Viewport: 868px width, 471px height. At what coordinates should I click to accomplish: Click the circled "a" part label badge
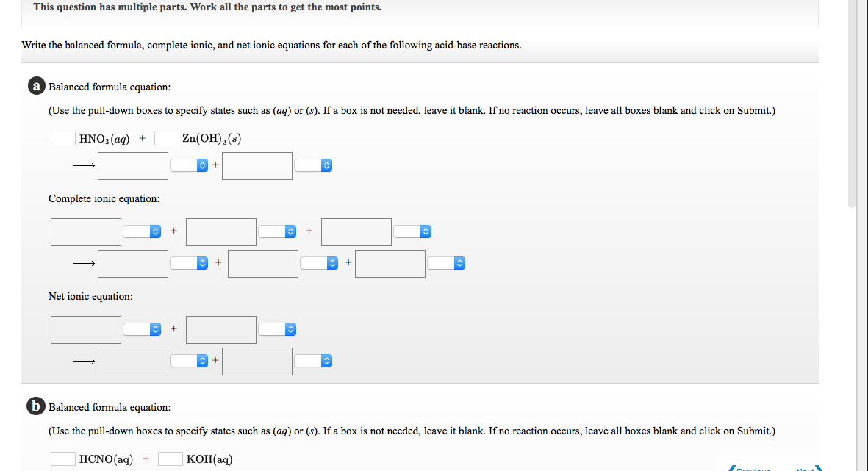pos(36,86)
